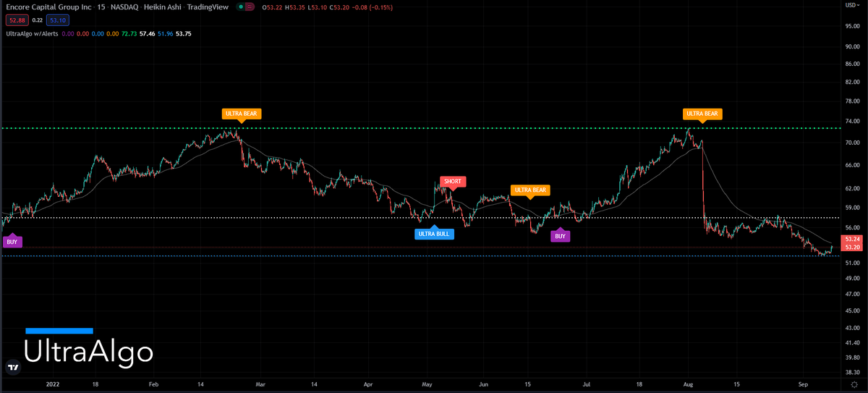Image resolution: width=868 pixels, height=393 pixels.
Task: Click the May label on time axis
Action: tap(427, 385)
